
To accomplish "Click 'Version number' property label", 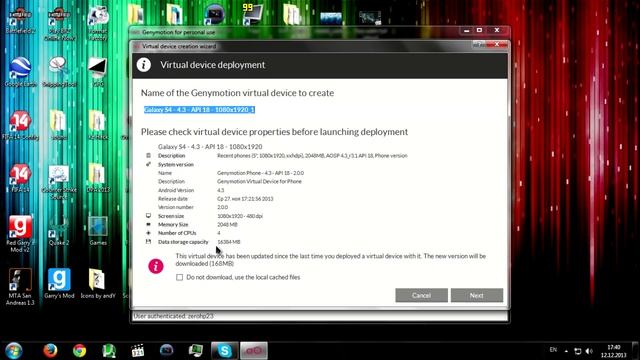I will click(176, 207).
